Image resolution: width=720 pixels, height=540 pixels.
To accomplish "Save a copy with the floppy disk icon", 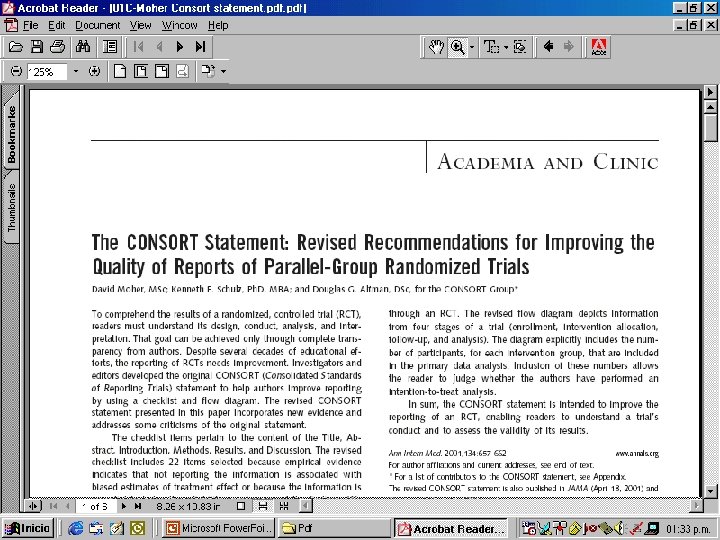I will coord(37,47).
